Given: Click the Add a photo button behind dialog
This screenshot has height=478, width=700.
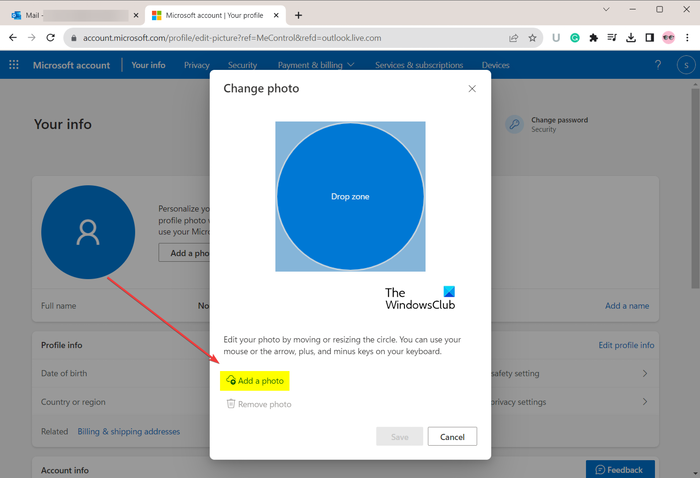Looking at the screenshot, I should [x=184, y=253].
